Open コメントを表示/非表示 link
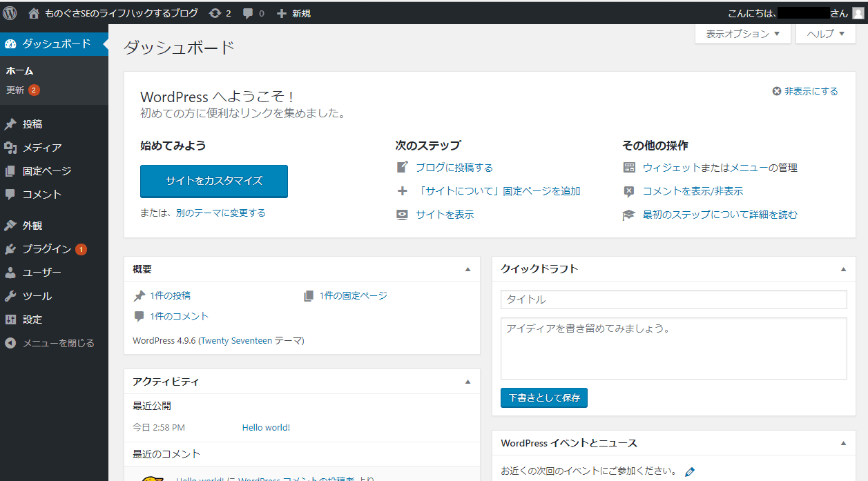Image resolution: width=868 pixels, height=481 pixels. click(x=693, y=191)
